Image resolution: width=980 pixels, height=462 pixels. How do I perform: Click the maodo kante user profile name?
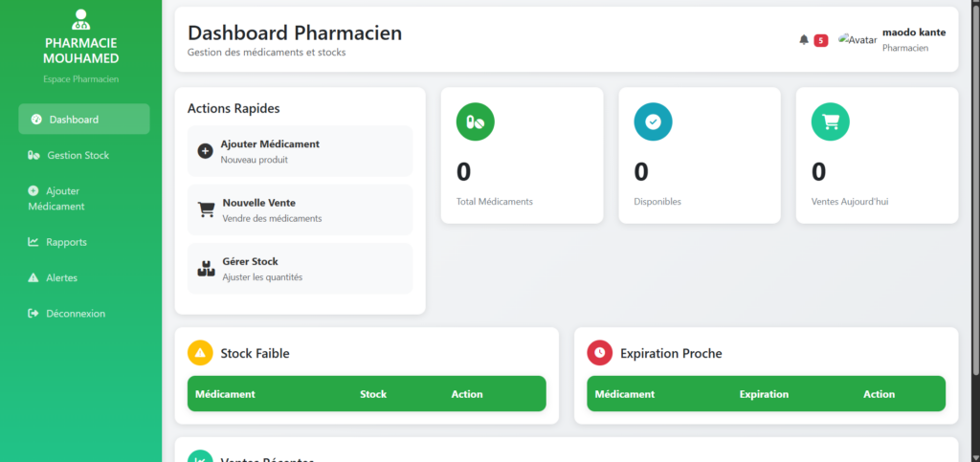913,33
